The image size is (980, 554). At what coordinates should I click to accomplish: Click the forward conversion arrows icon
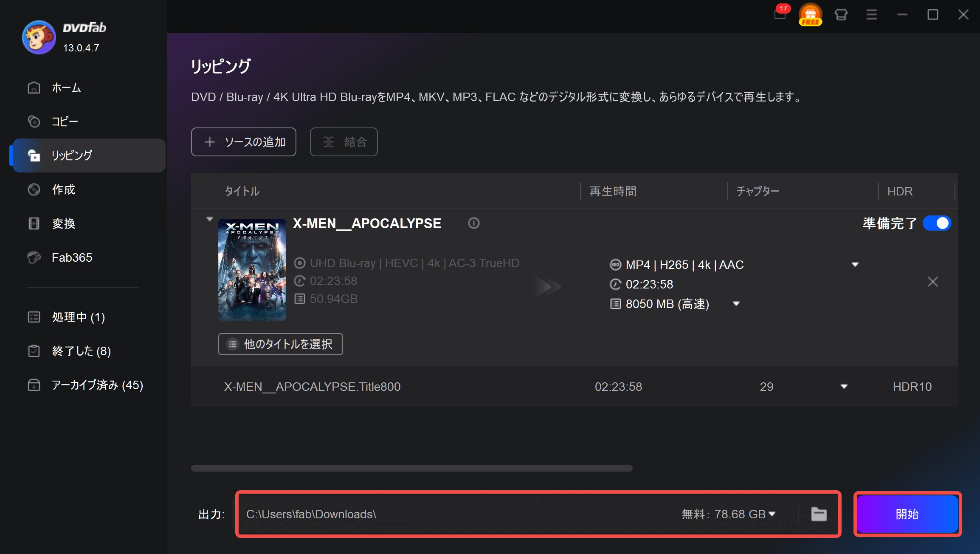(x=548, y=287)
